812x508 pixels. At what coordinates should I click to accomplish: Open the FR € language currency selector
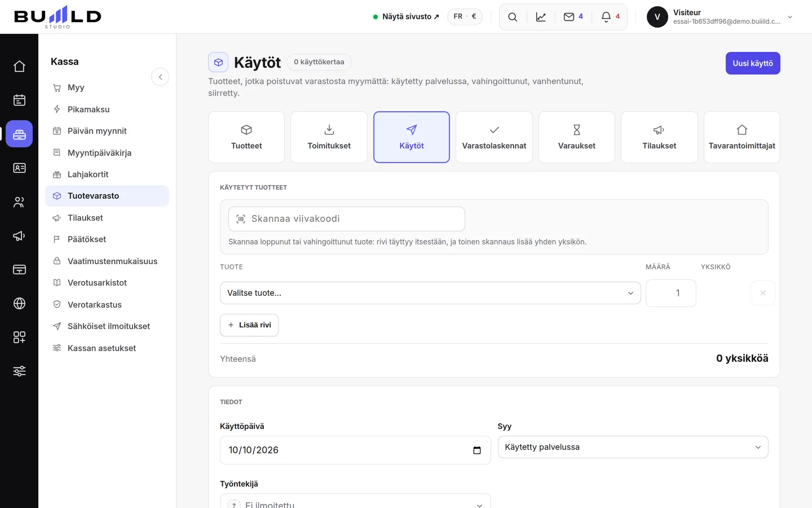pyautogui.click(x=465, y=17)
